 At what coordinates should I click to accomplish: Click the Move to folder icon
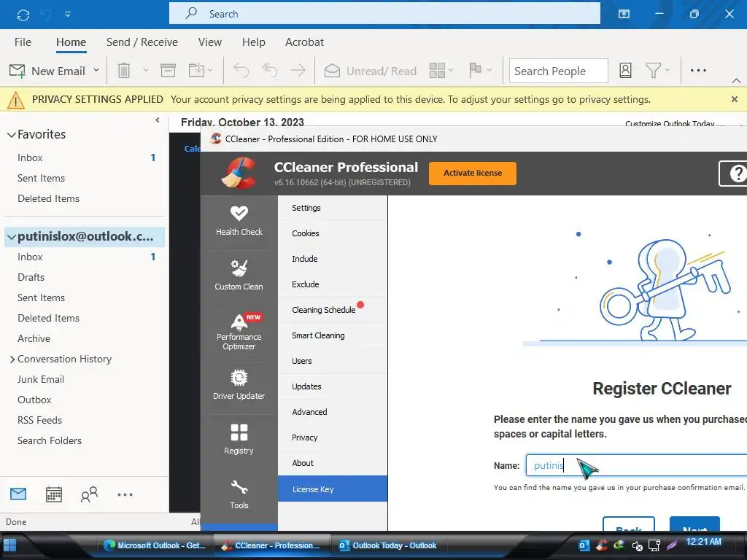tap(197, 71)
